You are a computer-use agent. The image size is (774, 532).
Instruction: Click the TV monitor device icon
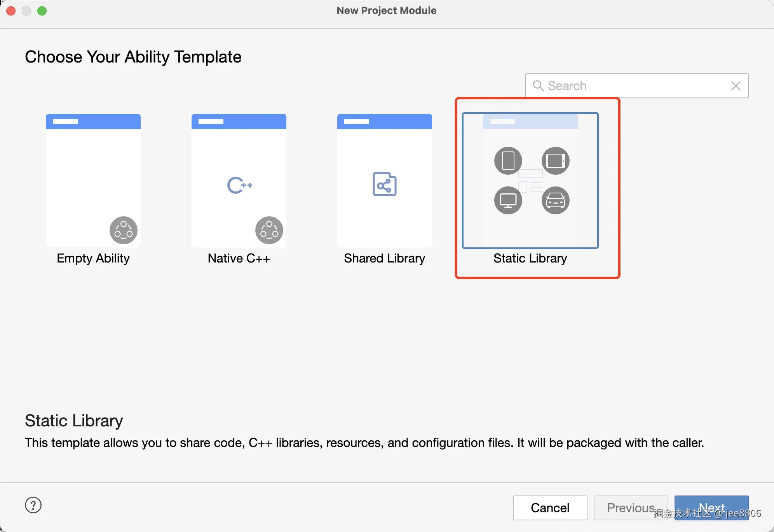[x=508, y=200]
